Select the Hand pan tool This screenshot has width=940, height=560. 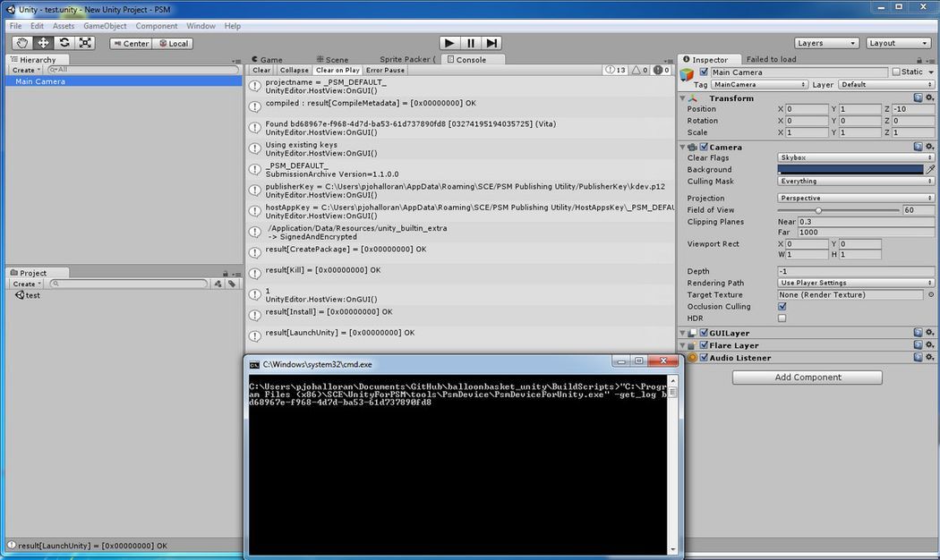tap(21, 42)
